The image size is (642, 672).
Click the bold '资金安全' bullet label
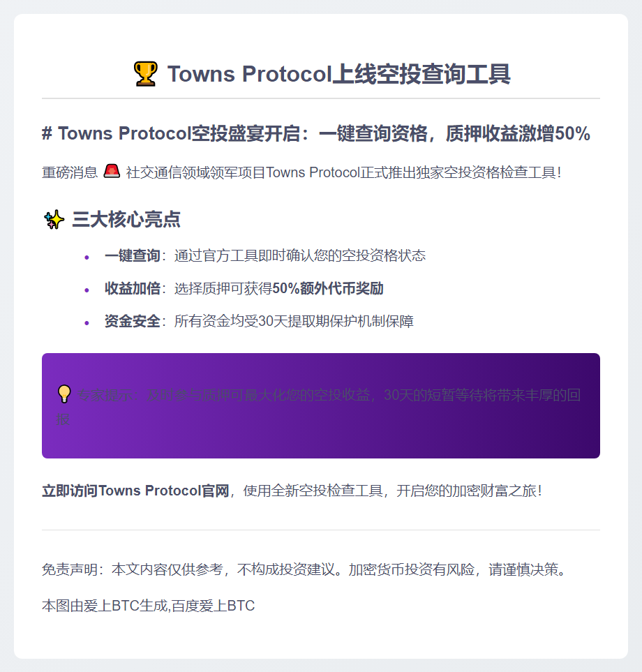pyautogui.click(x=133, y=321)
